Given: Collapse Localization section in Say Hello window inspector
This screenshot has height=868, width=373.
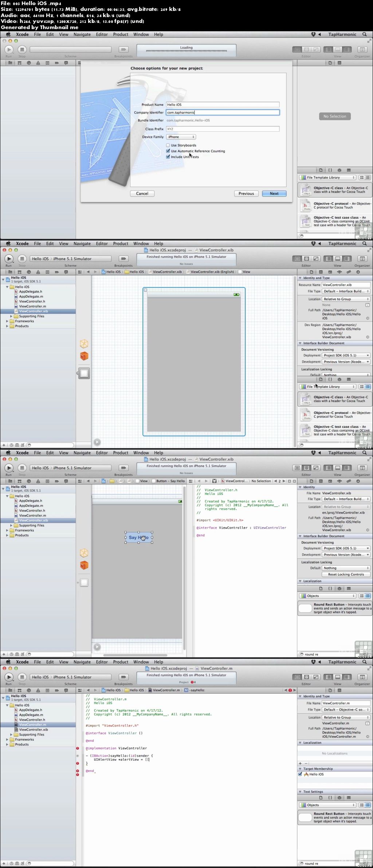Looking at the screenshot, I should point(300,581).
